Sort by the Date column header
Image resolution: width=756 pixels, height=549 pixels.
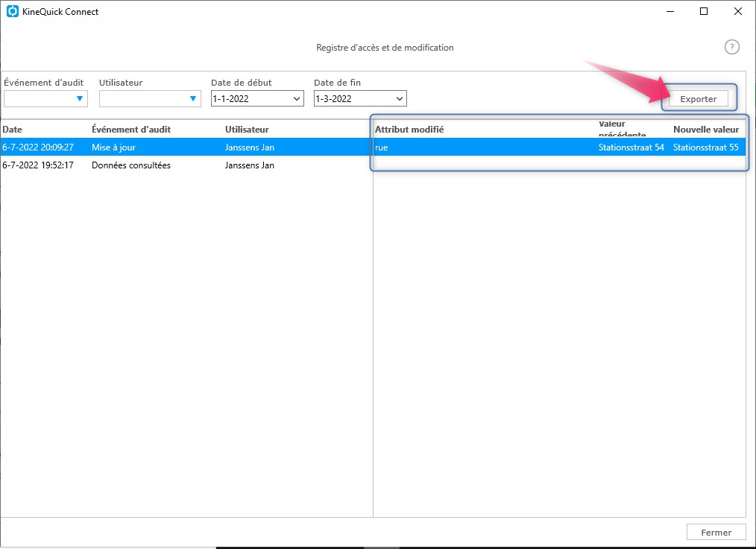click(12, 130)
